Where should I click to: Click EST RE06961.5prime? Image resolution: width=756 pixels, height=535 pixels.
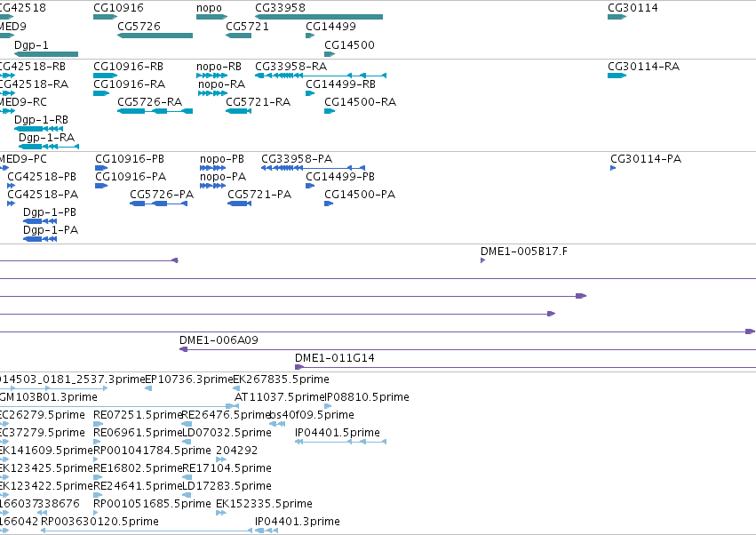(x=138, y=433)
